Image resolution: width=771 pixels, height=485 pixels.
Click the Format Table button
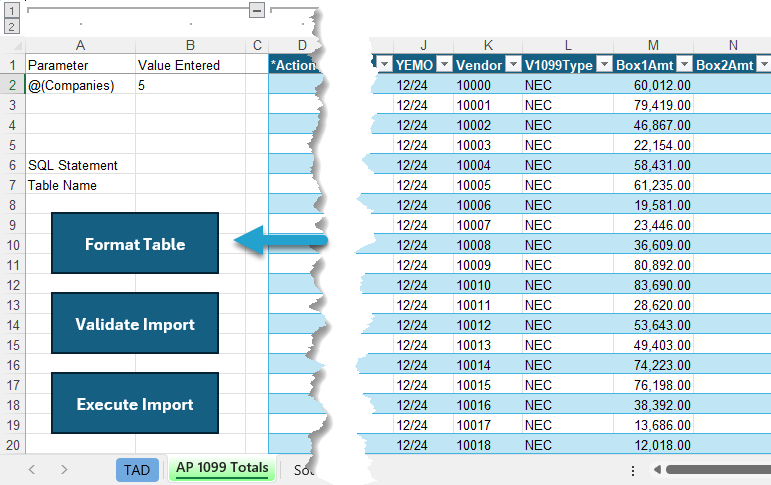point(135,243)
